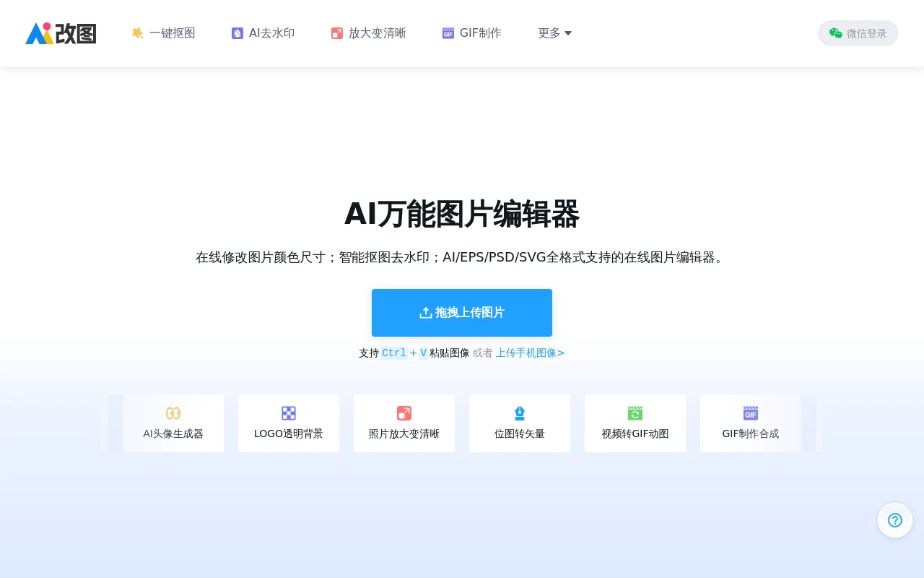Log in via the 微信登录 button
The height and width of the screenshot is (578, 924).
858,33
